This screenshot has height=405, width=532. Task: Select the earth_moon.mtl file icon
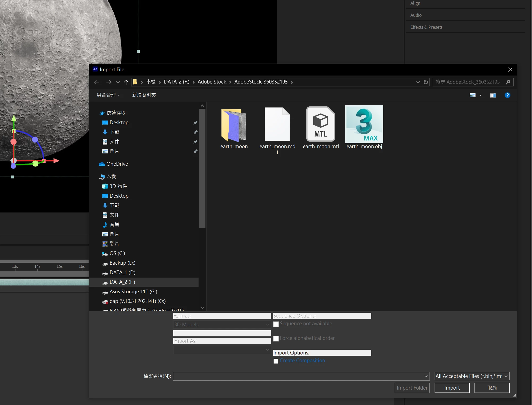320,124
